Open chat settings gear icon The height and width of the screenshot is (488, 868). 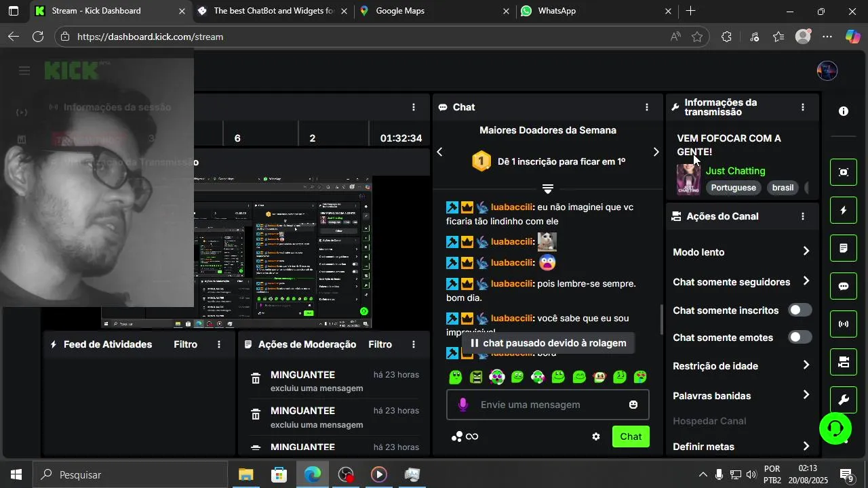(596, 436)
